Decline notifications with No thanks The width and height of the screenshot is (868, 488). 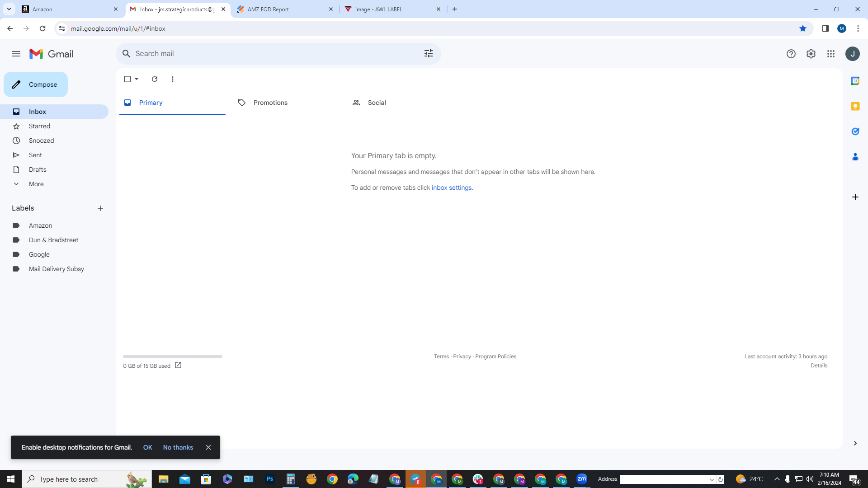[178, 447]
